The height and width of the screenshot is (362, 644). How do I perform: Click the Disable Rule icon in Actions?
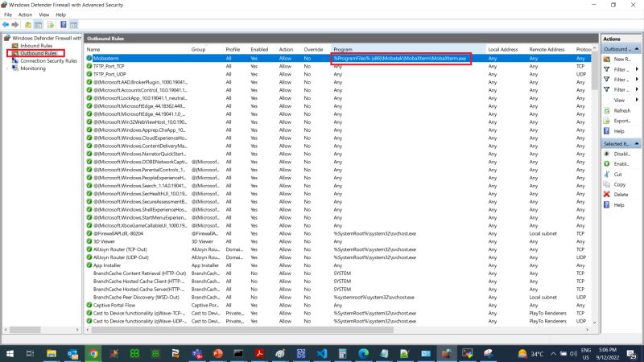pos(607,154)
